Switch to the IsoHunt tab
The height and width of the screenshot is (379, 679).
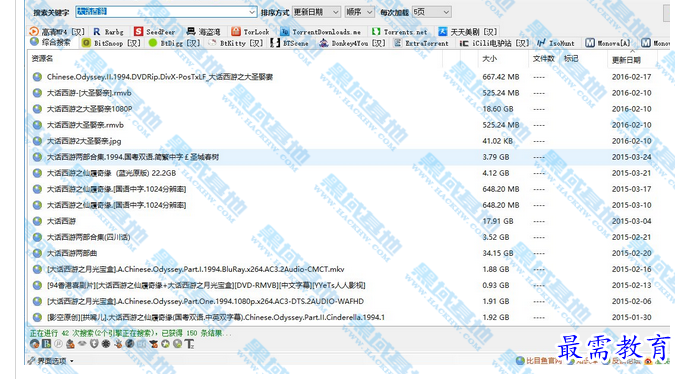(x=556, y=43)
